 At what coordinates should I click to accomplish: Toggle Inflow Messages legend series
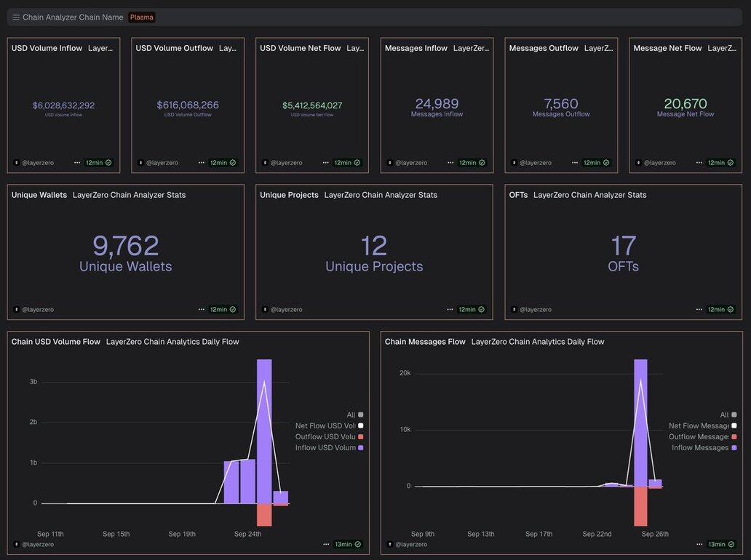pyautogui.click(x=704, y=448)
